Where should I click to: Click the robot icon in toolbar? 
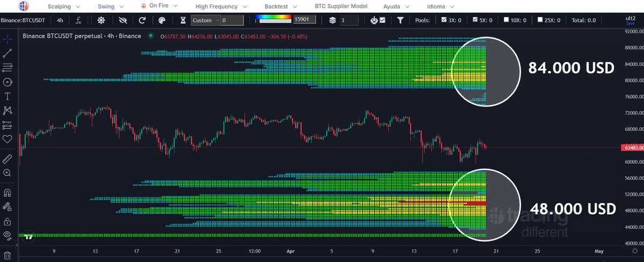coord(374,20)
